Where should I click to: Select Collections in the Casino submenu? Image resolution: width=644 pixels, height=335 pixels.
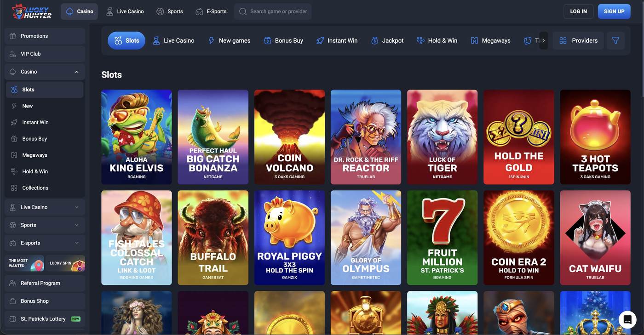pyautogui.click(x=45, y=188)
